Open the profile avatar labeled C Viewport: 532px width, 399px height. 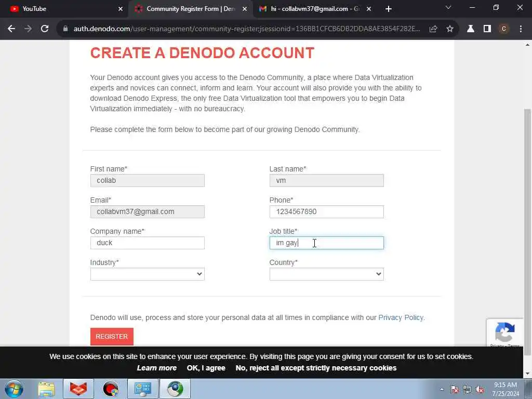(x=504, y=29)
